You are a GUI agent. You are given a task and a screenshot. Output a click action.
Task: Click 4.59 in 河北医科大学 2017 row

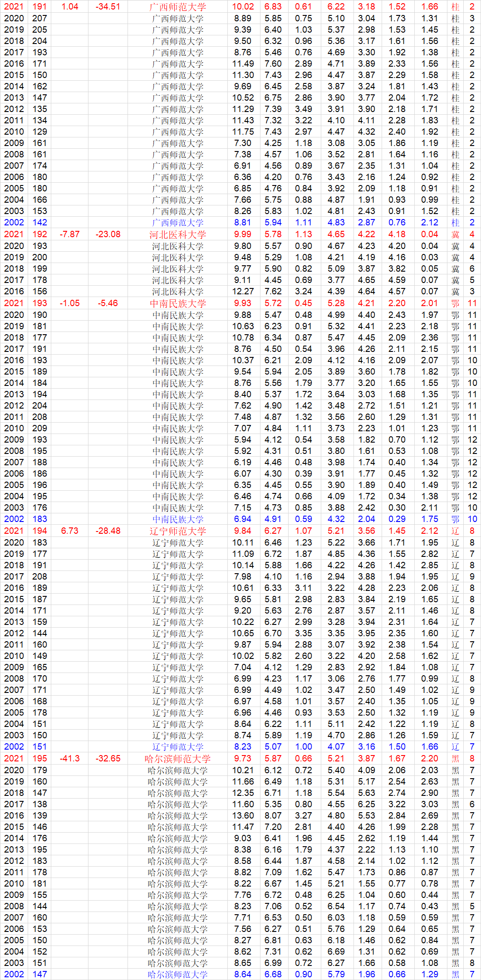click(397, 280)
